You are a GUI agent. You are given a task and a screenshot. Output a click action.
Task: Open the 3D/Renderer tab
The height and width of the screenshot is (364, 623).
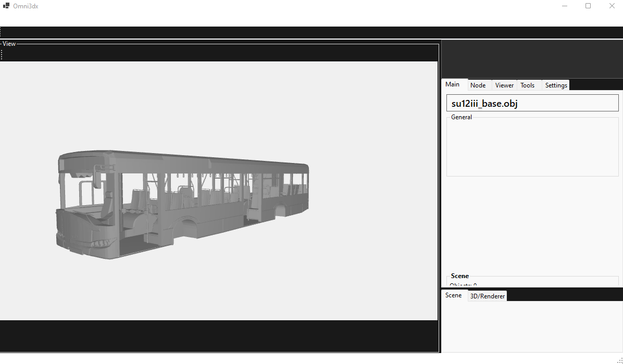click(487, 296)
